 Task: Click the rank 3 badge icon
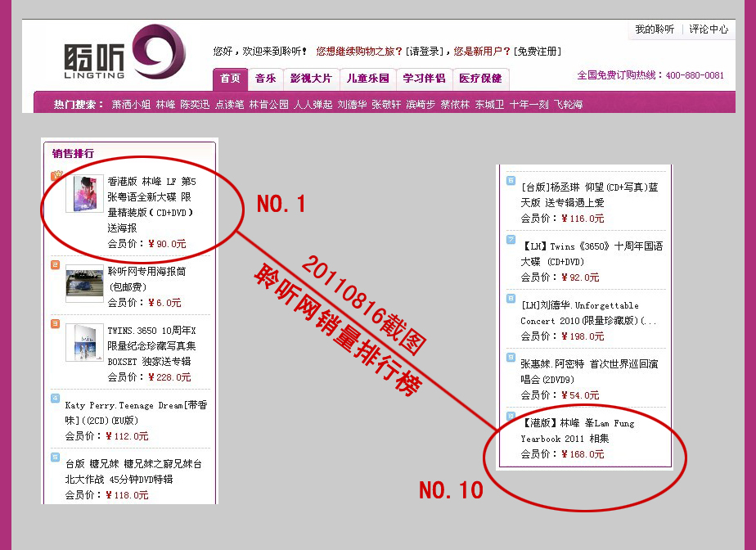(x=56, y=324)
